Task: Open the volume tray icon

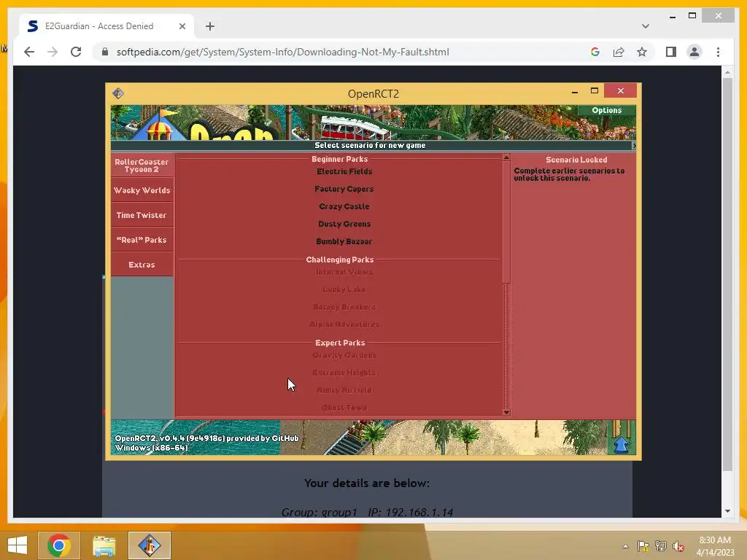Action: (678, 546)
